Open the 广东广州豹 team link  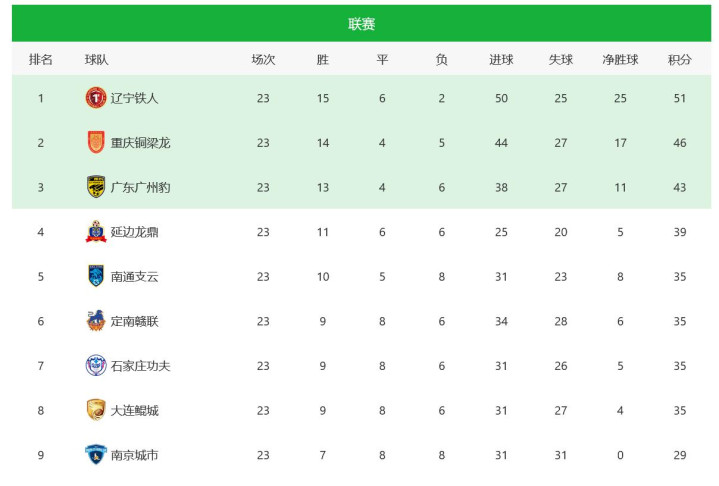(141, 187)
